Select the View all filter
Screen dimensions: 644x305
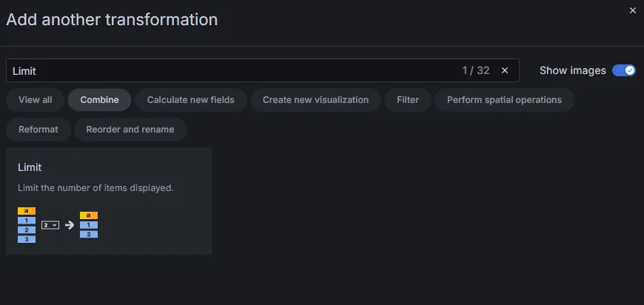36,100
